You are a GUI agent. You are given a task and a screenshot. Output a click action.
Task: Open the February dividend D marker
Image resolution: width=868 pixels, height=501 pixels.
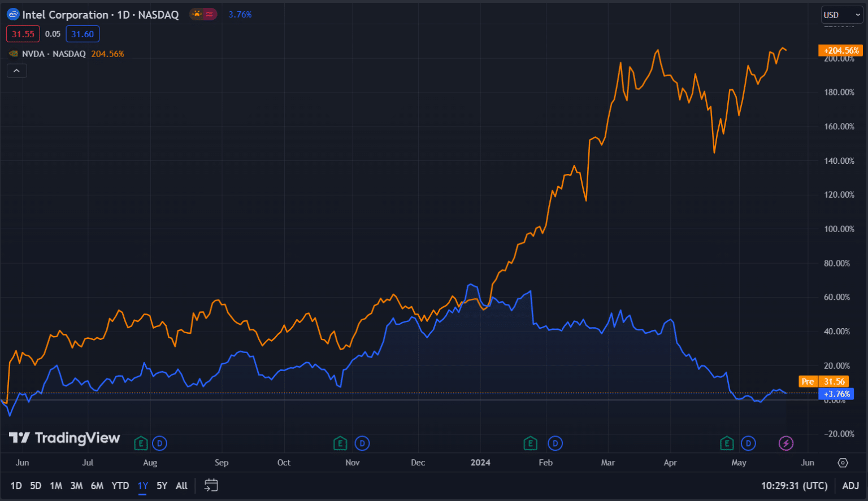click(x=555, y=443)
